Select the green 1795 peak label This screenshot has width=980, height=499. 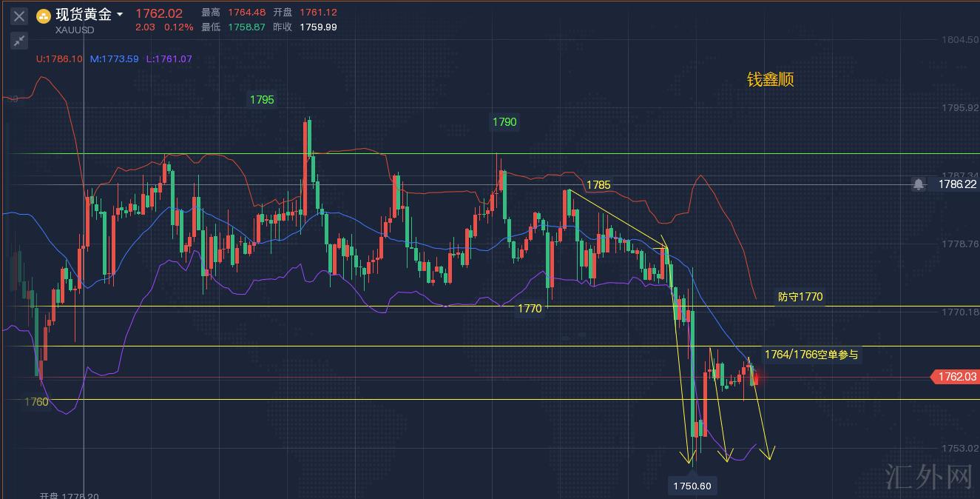[262, 100]
